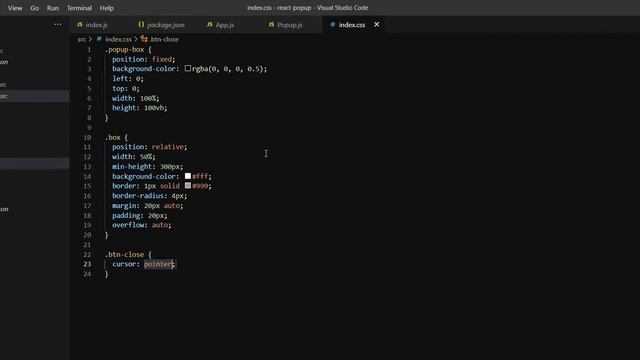Open the sidebar more actions ellipsis
The image size is (640, 360).
(x=58, y=24)
